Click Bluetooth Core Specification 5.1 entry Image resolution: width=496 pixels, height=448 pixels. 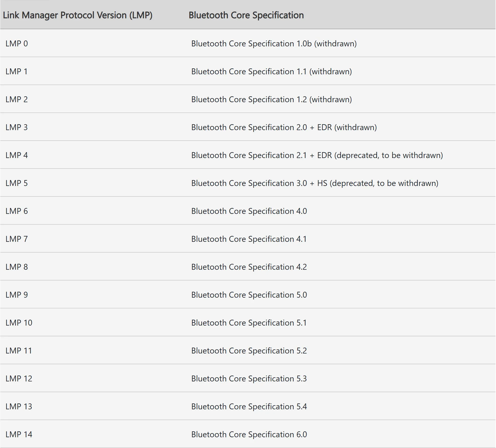[249, 323]
